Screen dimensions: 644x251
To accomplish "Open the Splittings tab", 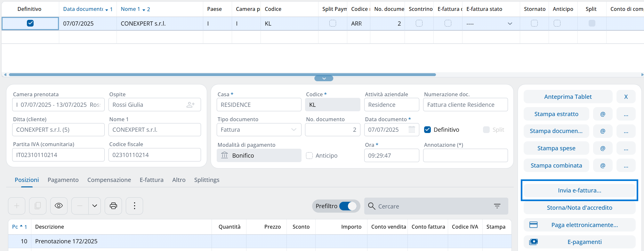I will [207, 180].
